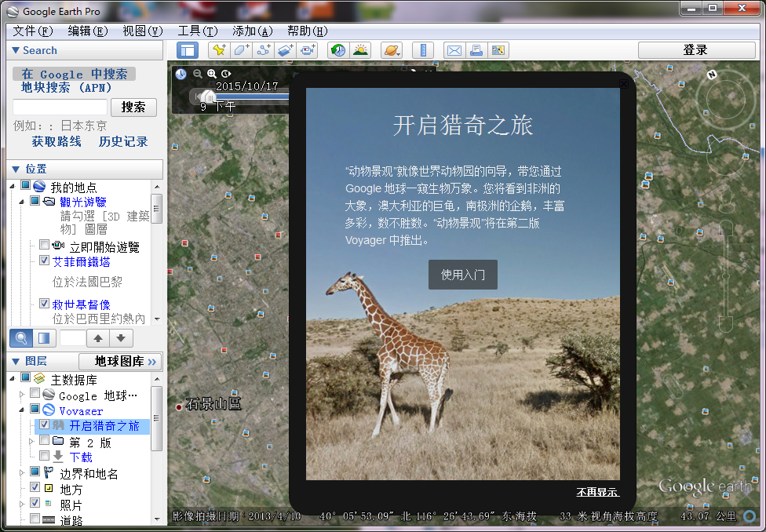Open 编辑(E) menu
This screenshot has width=766, height=532.
[x=87, y=31]
